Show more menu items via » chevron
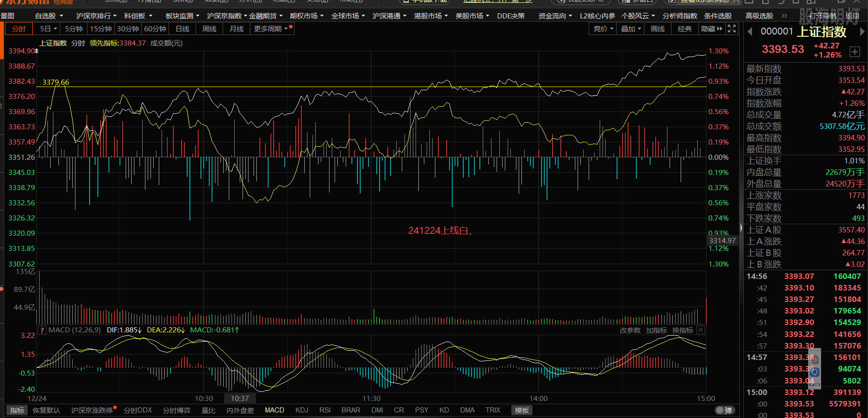868x418 pixels. [x=784, y=16]
